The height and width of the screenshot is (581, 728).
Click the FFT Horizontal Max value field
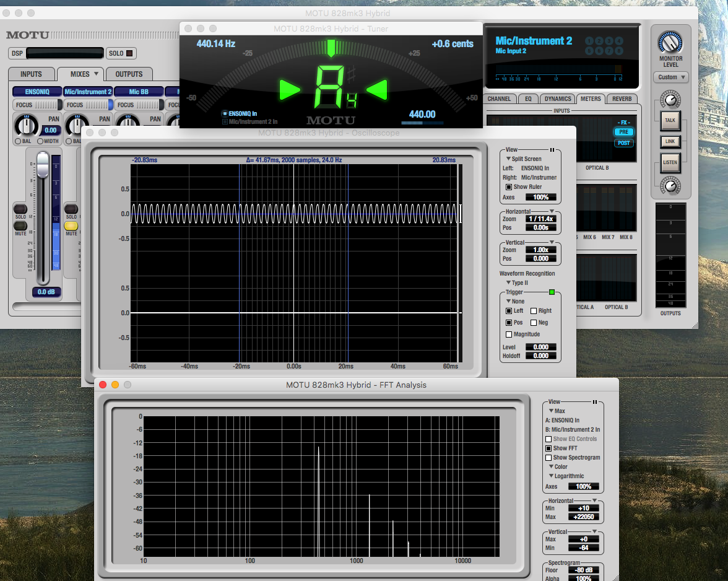tap(584, 517)
